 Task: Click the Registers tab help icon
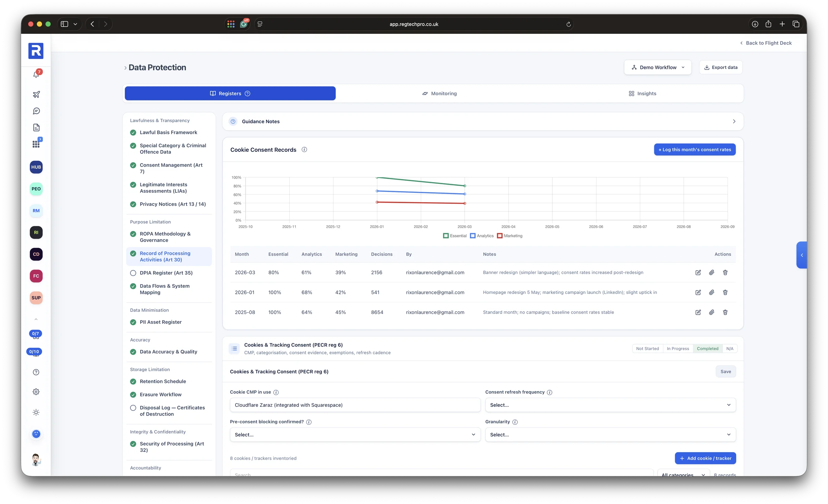(x=247, y=93)
